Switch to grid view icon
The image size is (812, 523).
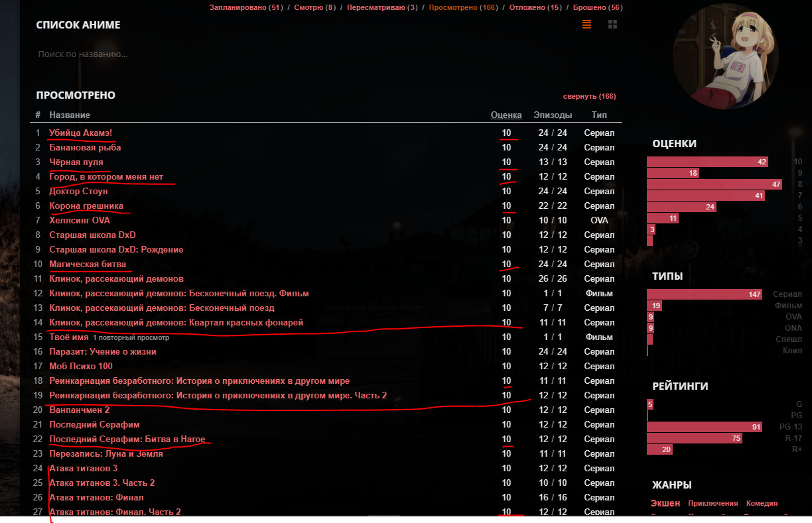click(x=612, y=25)
